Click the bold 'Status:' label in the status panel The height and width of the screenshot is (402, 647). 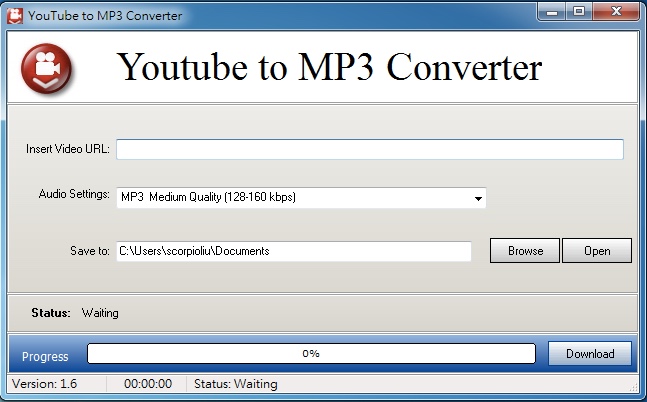(51, 313)
